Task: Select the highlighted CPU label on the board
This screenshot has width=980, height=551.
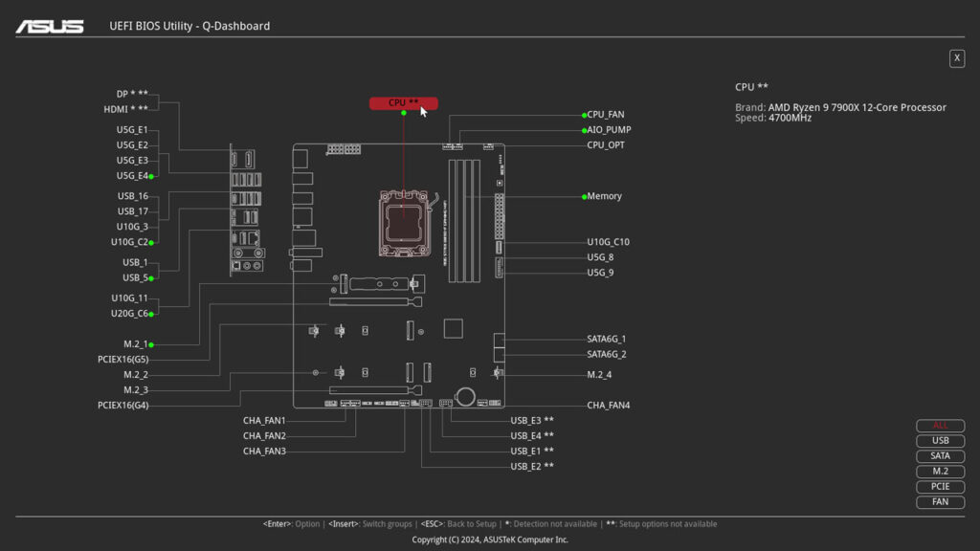Action: click(x=403, y=102)
